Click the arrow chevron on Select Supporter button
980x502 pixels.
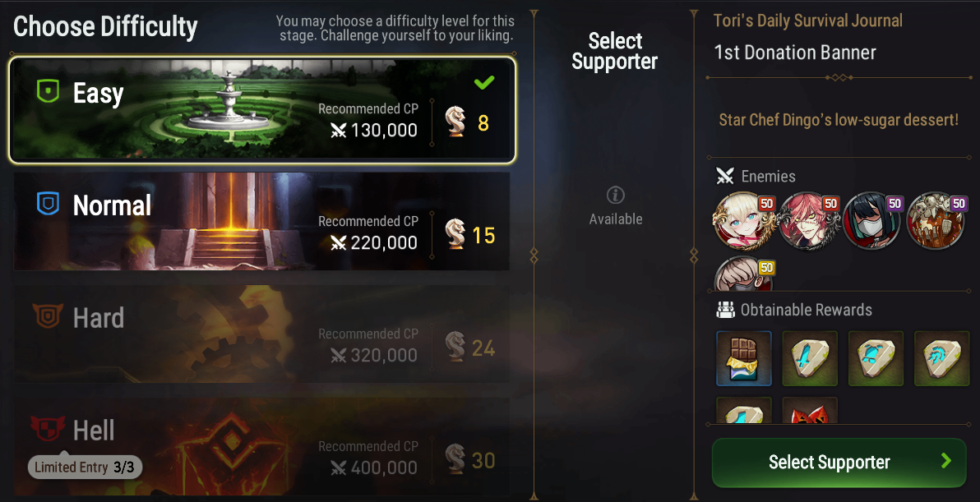[x=946, y=461]
